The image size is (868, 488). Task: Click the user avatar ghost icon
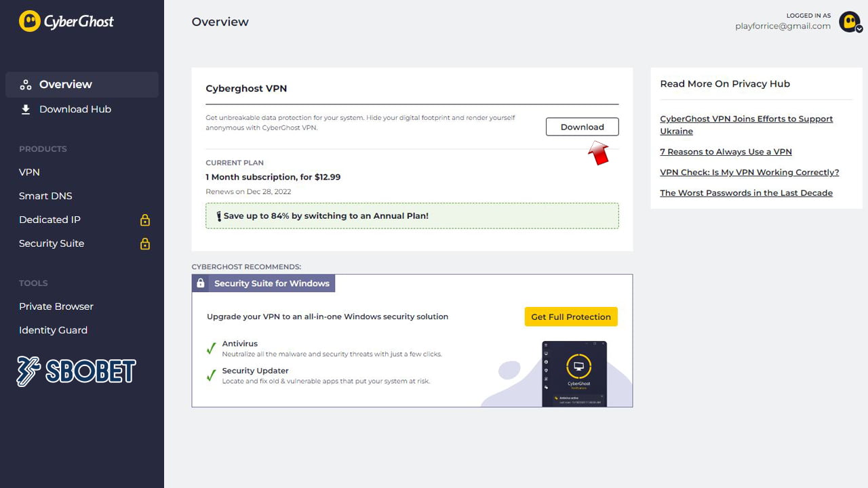(x=848, y=21)
